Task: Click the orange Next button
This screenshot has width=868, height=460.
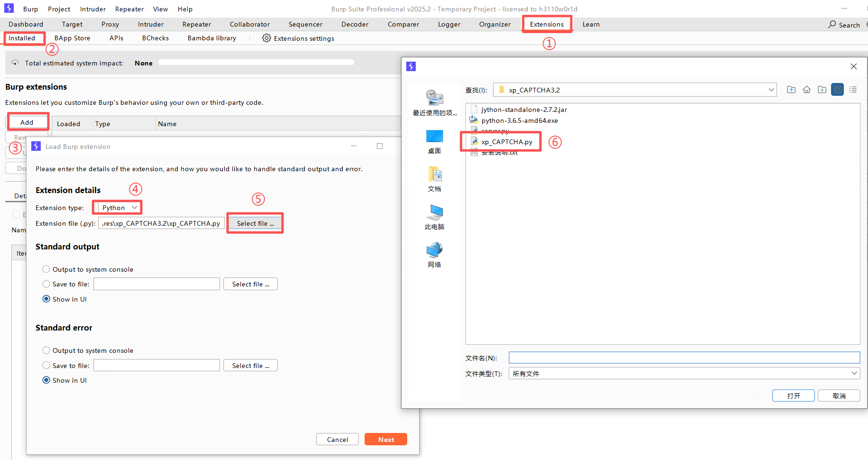Action: click(386, 440)
